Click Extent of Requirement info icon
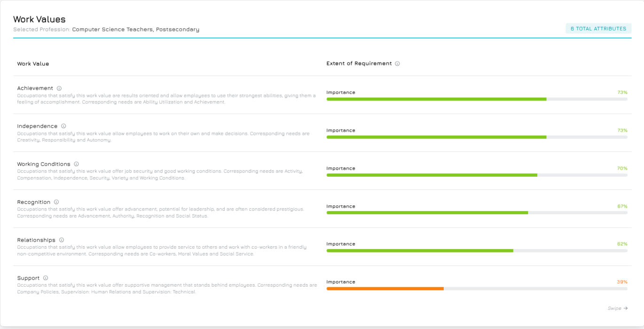Viewport: 644px width, 329px height. 397,64
